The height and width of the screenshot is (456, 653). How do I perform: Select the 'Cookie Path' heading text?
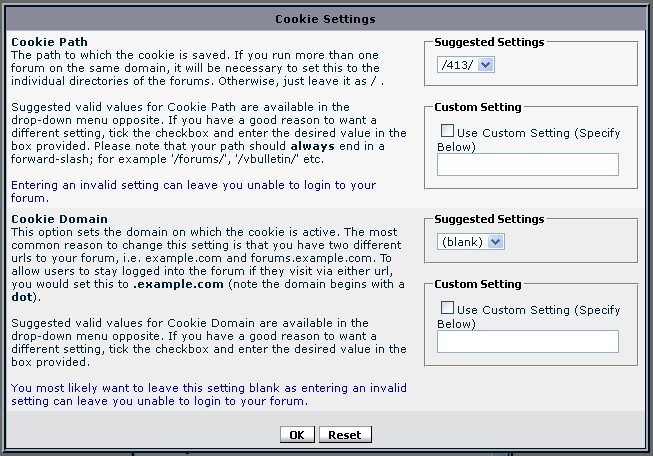[50, 42]
